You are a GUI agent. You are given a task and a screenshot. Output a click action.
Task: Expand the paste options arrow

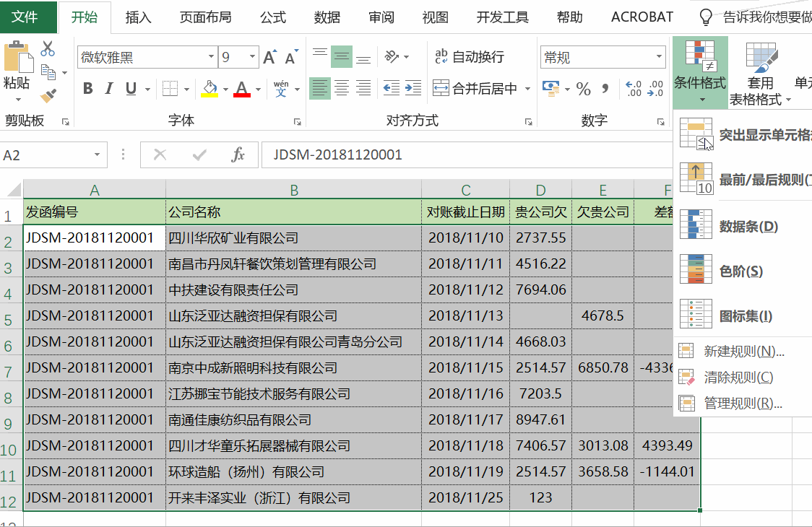18,99
